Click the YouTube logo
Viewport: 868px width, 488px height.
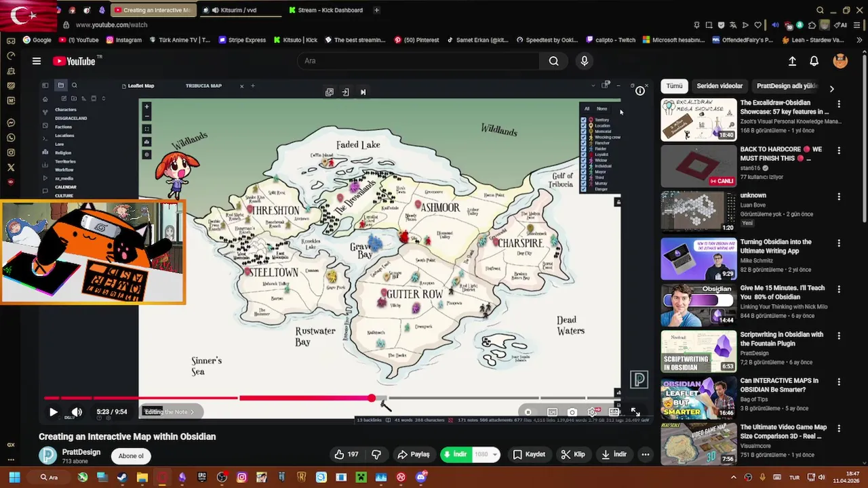(x=74, y=61)
